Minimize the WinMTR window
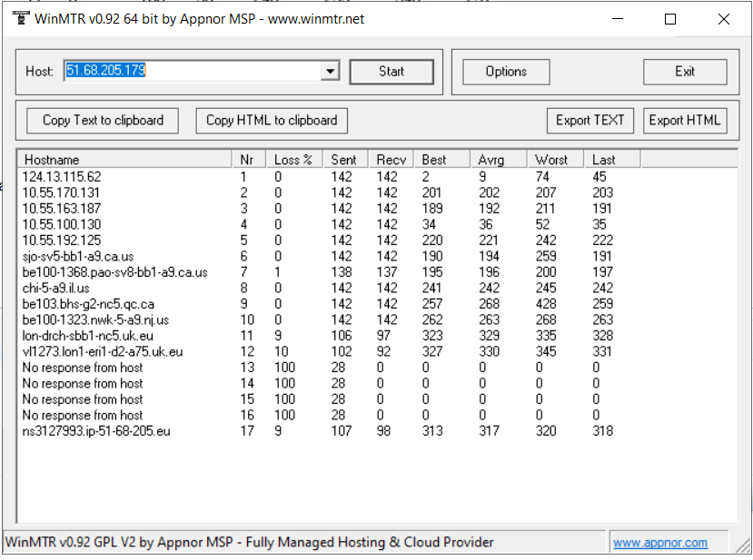This screenshot has width=753, height=560. pos(618,19)
